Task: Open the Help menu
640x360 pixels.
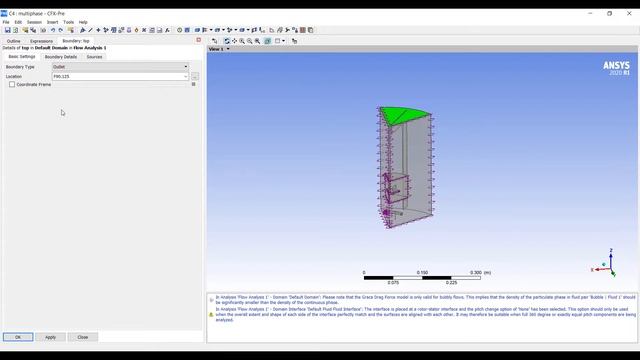Action: 83,22
